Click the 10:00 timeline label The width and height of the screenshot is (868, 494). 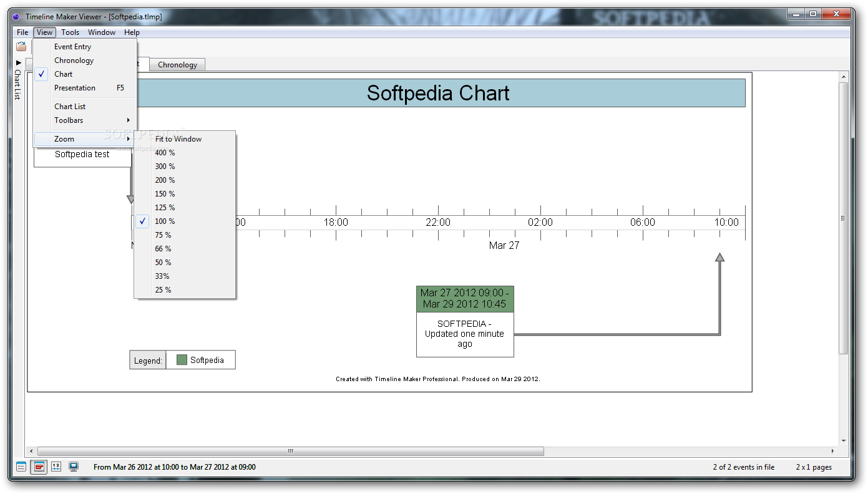pyautogui.click(x=726, y=223)
